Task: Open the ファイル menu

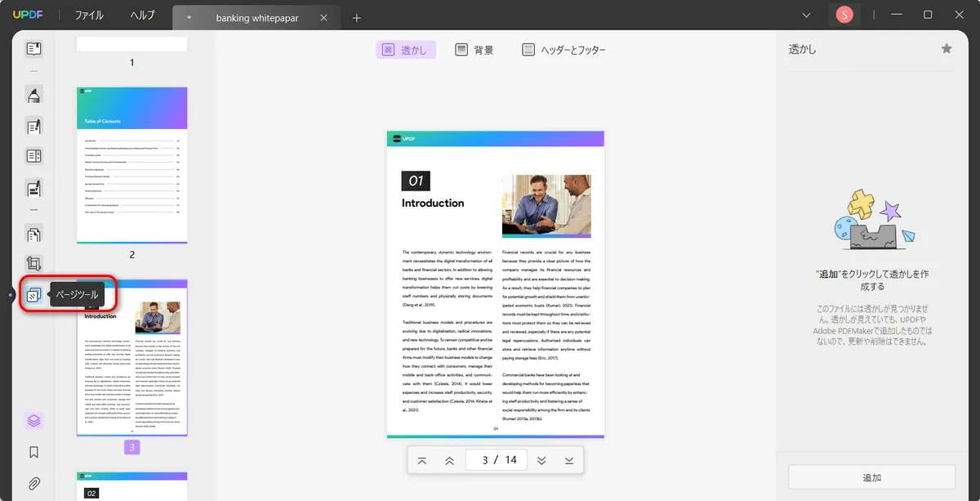Action: coord(89,16)
